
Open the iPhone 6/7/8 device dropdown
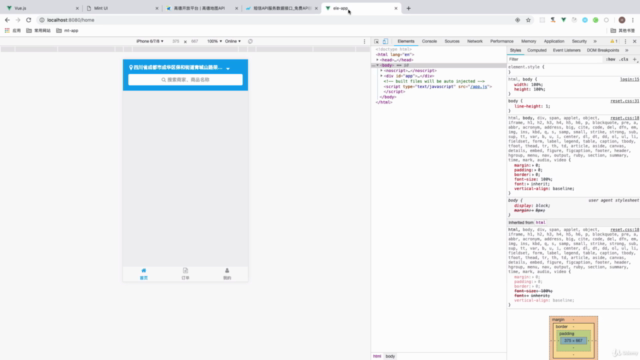(150, 41)
